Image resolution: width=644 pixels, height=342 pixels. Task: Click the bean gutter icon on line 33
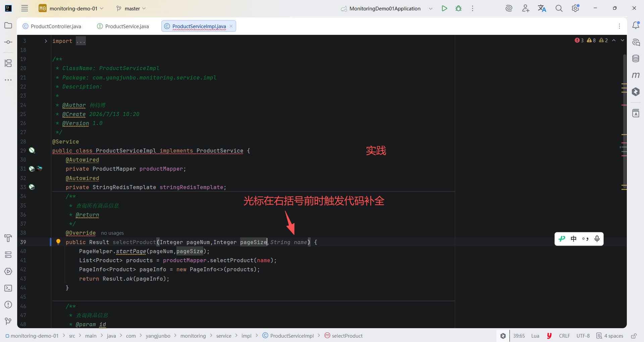[32, 187]
